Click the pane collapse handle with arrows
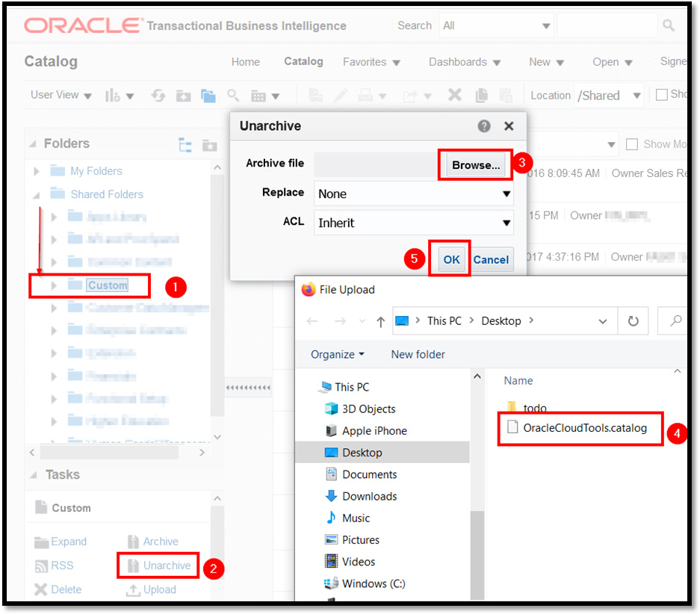Image resolution: width=700 pixels, height=614 pixels. (248, 388)
